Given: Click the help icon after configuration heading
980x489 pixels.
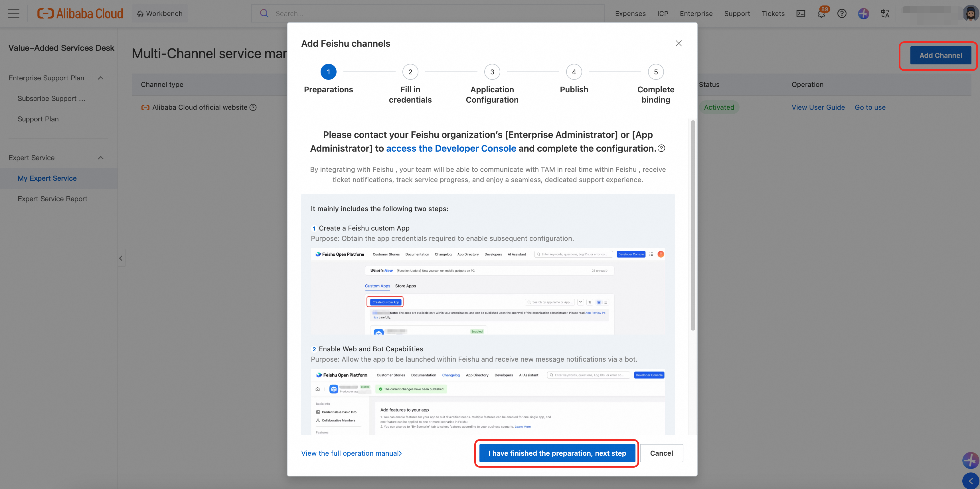Looking at the screenshot, I should (662, 148).
